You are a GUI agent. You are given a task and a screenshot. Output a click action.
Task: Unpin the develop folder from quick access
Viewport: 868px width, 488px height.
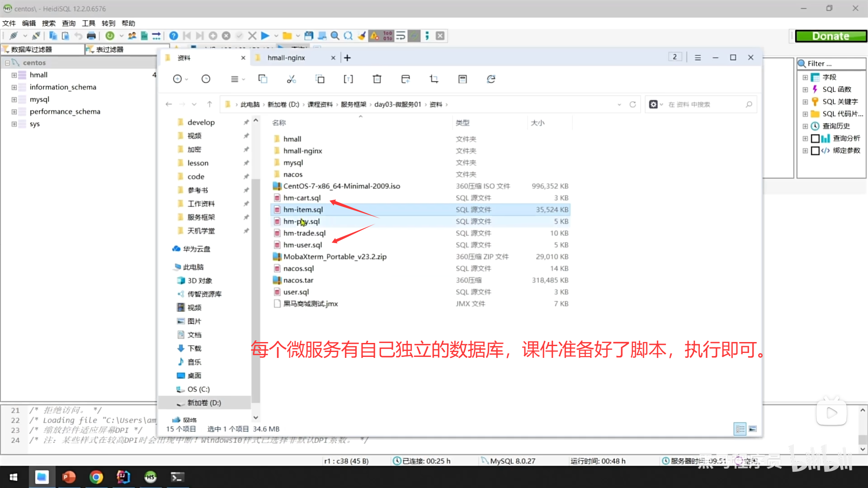(246, 122)
